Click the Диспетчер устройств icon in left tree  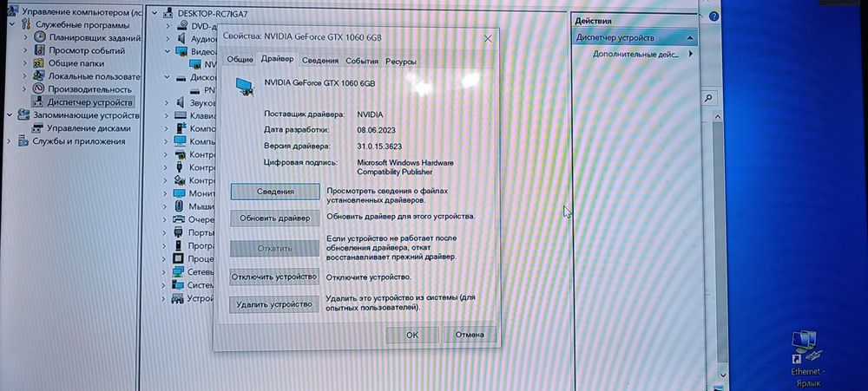point(37,101)
